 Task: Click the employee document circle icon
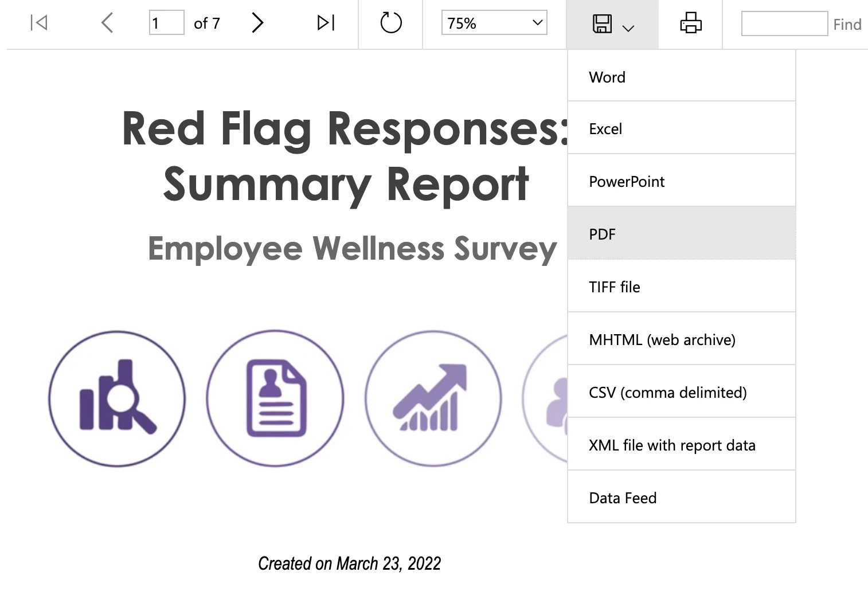coord(275,398)
